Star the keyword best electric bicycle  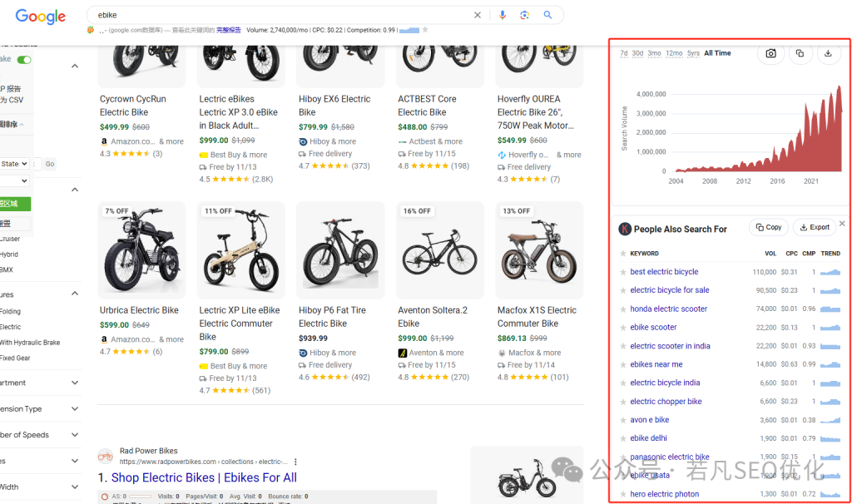[622, 272]
